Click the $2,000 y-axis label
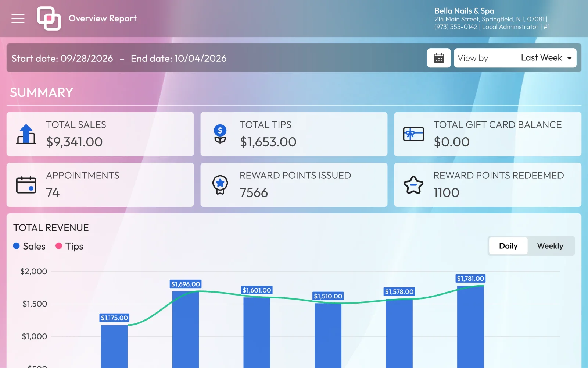This screenshot has width=588, height=368. pyautogui.click(x=34, y=272)
